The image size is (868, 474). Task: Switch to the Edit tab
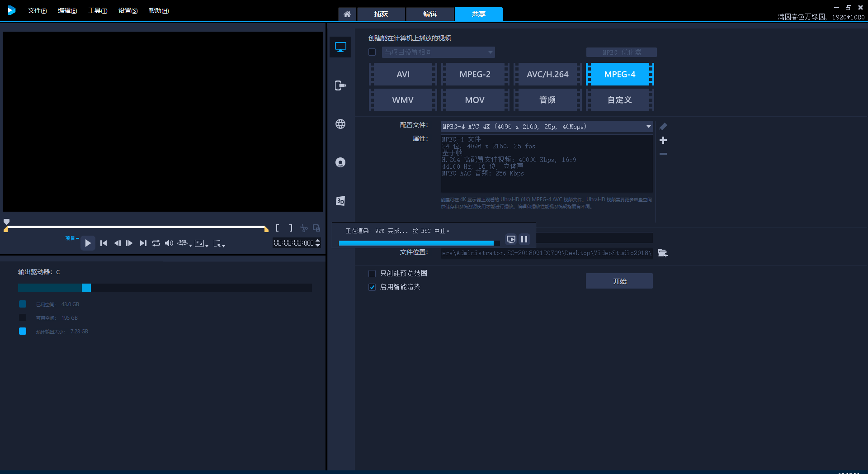tap(430, 14)
